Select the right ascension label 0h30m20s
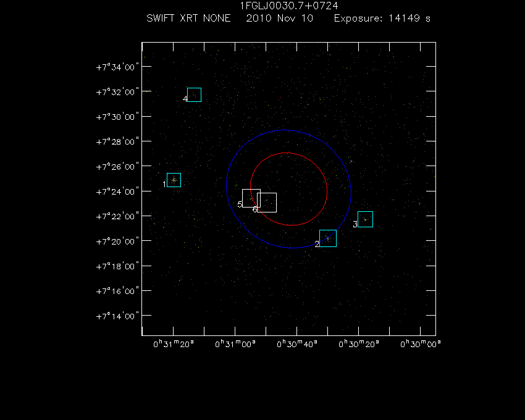 (359, 344)
